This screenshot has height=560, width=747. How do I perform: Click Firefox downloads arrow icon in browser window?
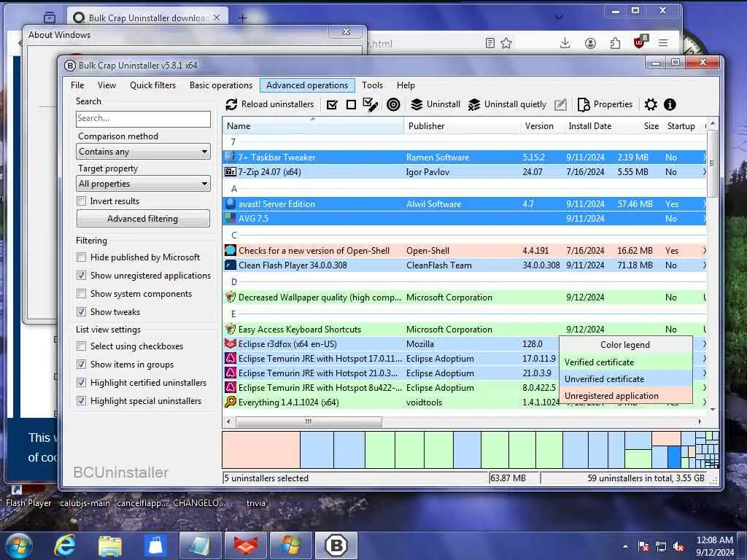(565, 43)
